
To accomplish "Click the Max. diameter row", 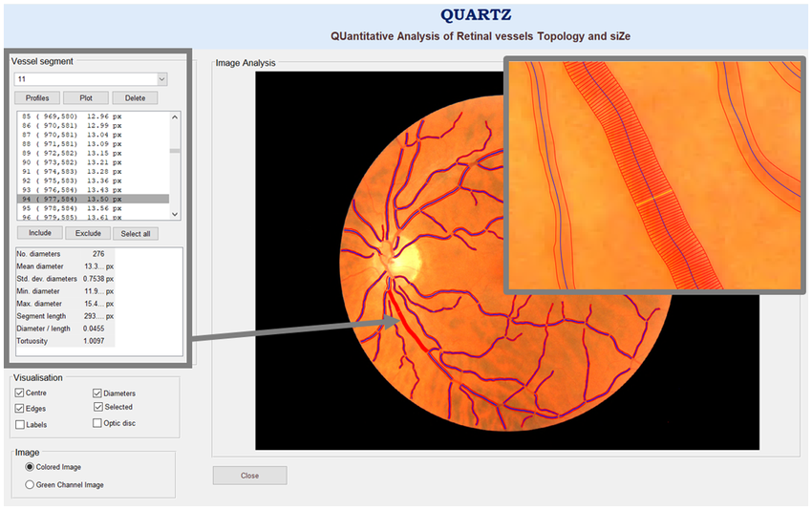I will click(65, 304).
